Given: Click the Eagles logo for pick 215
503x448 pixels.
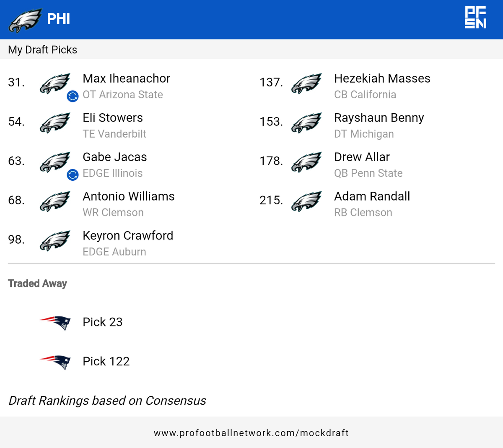Looking at the screenshot, I should (x=307, y=201).
